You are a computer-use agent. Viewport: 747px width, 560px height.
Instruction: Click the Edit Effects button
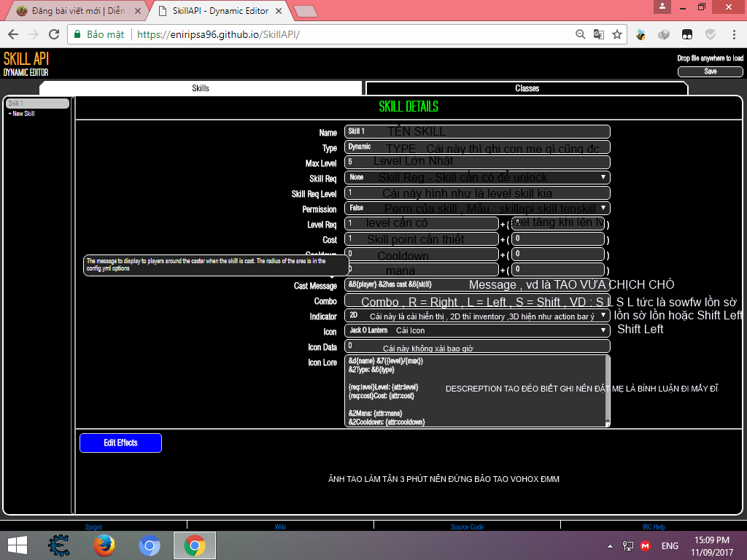coord(120,443)
